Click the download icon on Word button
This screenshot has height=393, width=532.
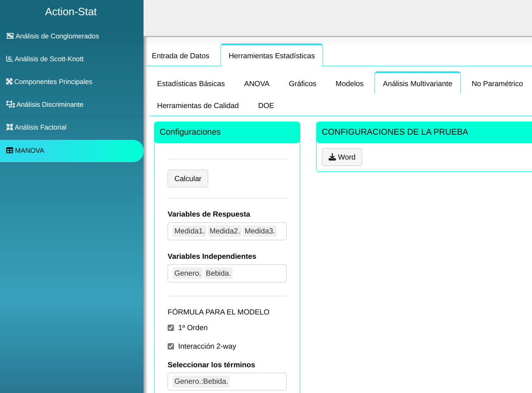[x=332, y=157]
